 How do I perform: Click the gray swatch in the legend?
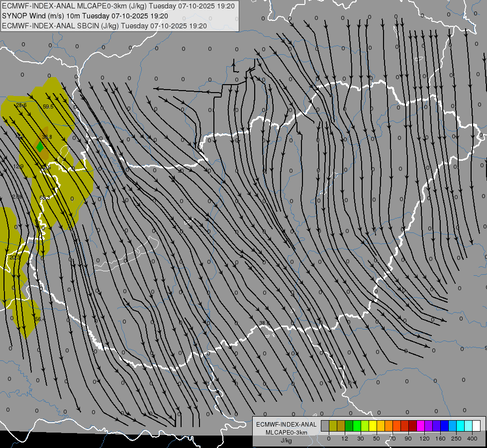tap(325, 426)
